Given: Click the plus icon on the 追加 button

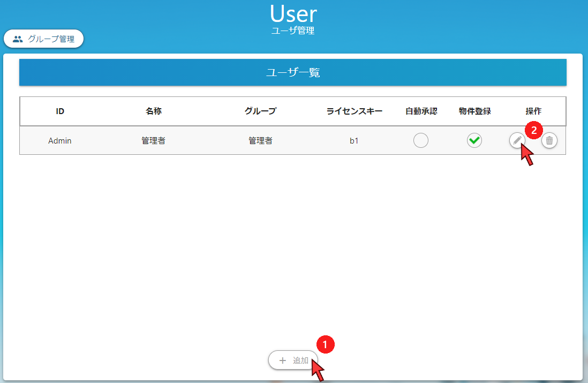Looking at the screenshot, I should (282, 360).
